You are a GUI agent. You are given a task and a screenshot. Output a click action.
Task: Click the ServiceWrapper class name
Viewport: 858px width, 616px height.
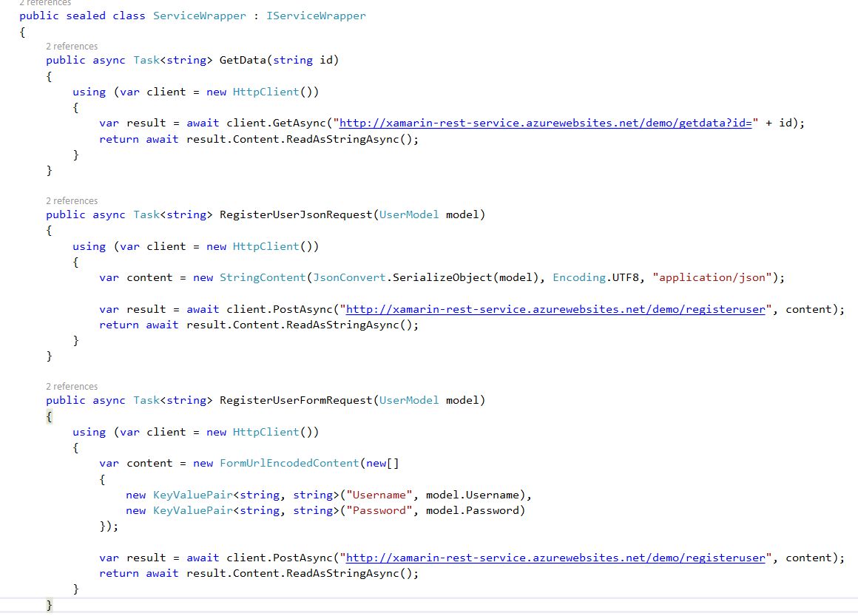(x=200, y=16)
